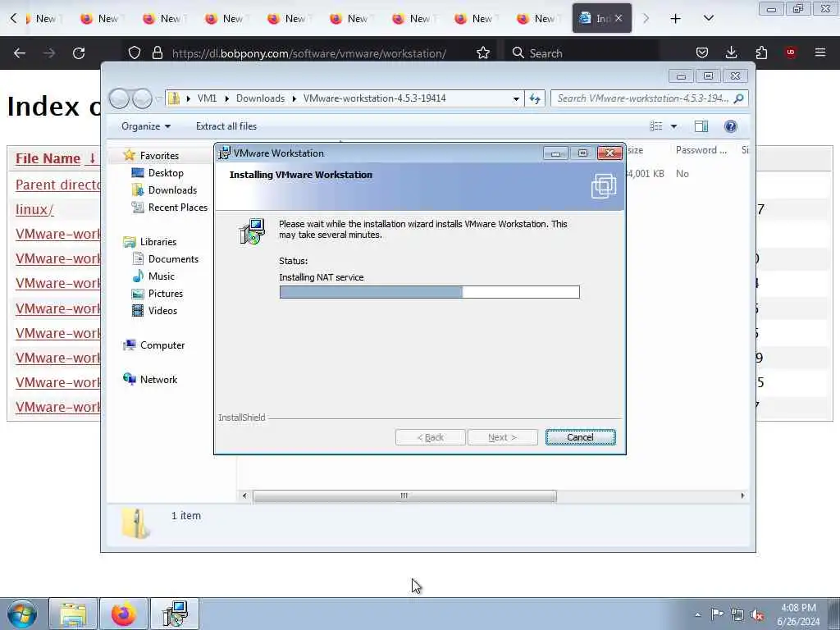The image size is (840, 630).
Task: Open Parent directory link
Action: click(58, 185)
